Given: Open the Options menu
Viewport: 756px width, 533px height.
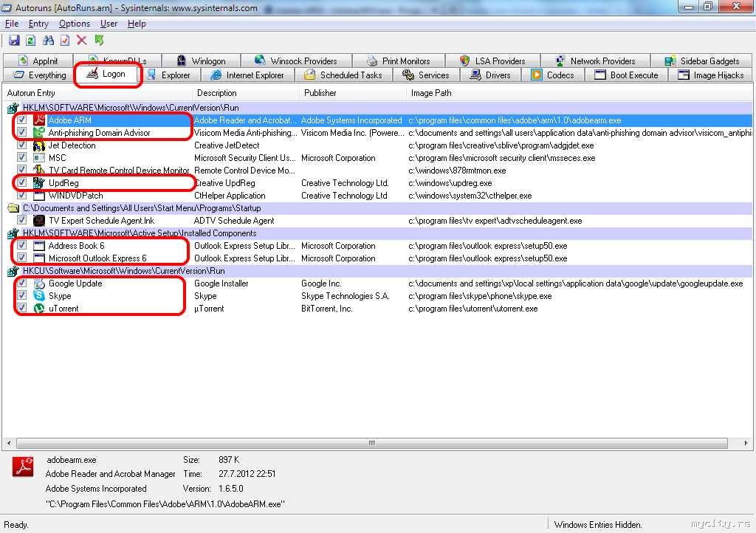Looking at the screenshot, I should coord(75,24).
